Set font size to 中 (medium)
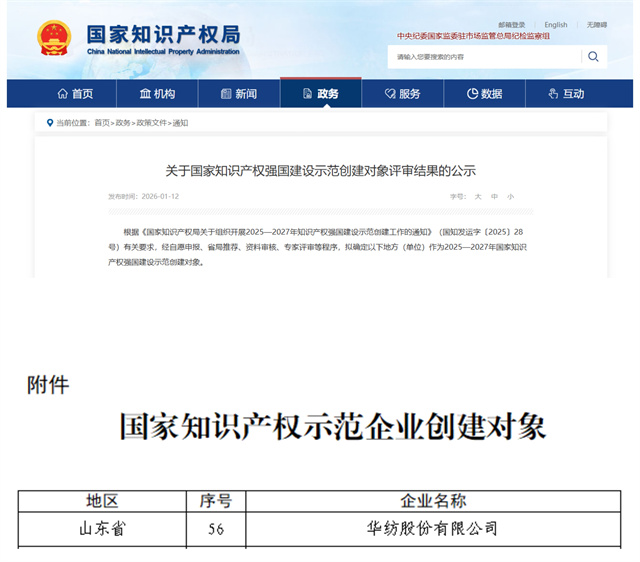This screenshot has width=640, height=562. tap(494, 197)
